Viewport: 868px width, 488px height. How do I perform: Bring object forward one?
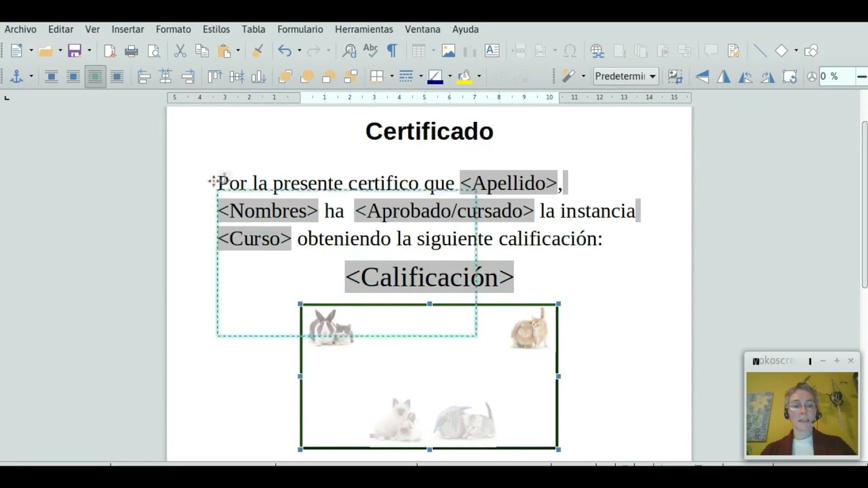click(x=307, y=77)
